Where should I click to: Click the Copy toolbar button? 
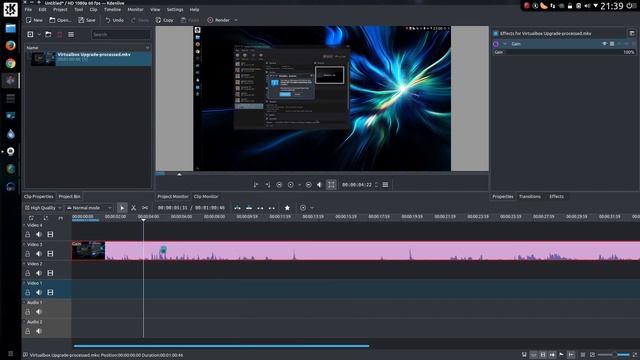pos(164,20)
